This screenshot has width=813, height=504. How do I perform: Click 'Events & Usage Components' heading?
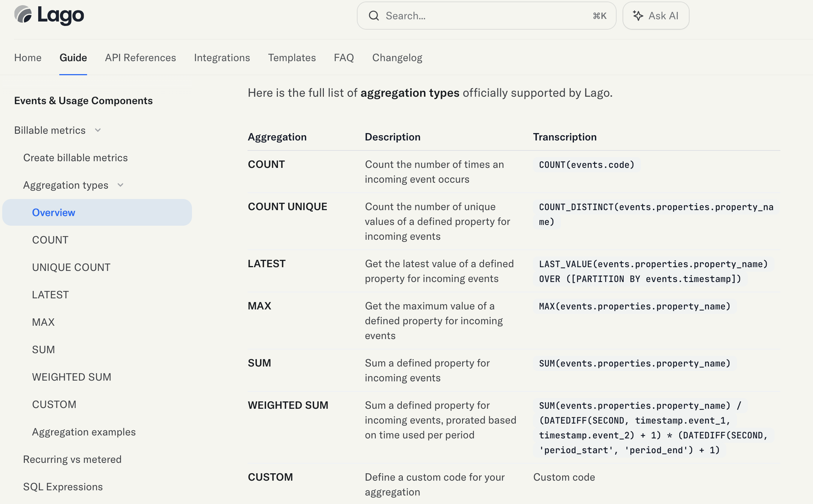[x=83, y=100]
